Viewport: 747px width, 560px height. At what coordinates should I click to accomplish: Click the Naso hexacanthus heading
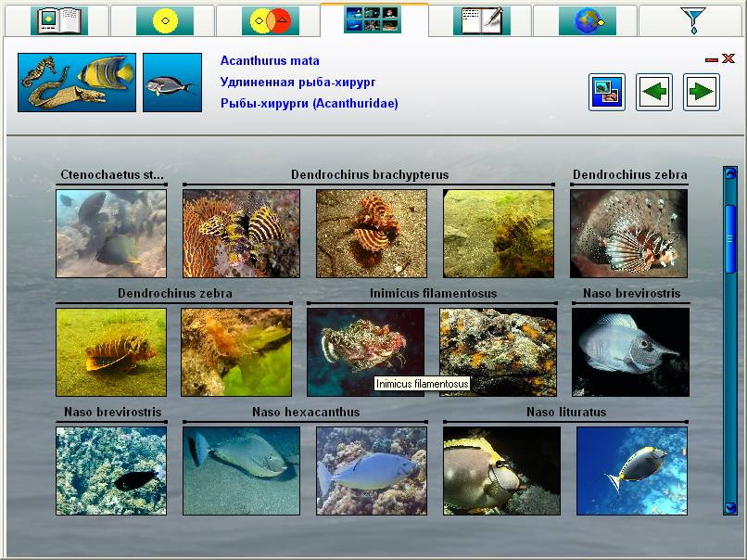click(x=306, y=412)
